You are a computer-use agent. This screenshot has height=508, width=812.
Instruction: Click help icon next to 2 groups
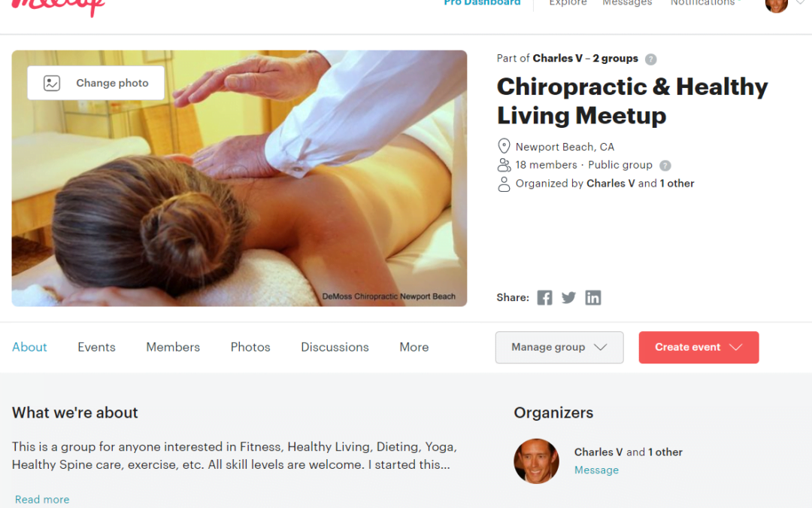click(x=651, y=59)
